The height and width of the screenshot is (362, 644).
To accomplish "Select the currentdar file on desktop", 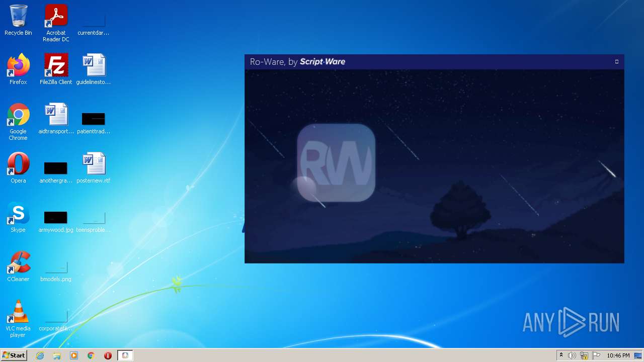I will coord(94,23).
